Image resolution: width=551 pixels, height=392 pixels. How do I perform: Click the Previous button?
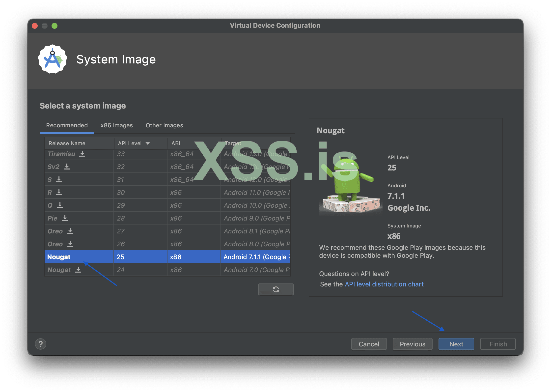click(413, 344)
